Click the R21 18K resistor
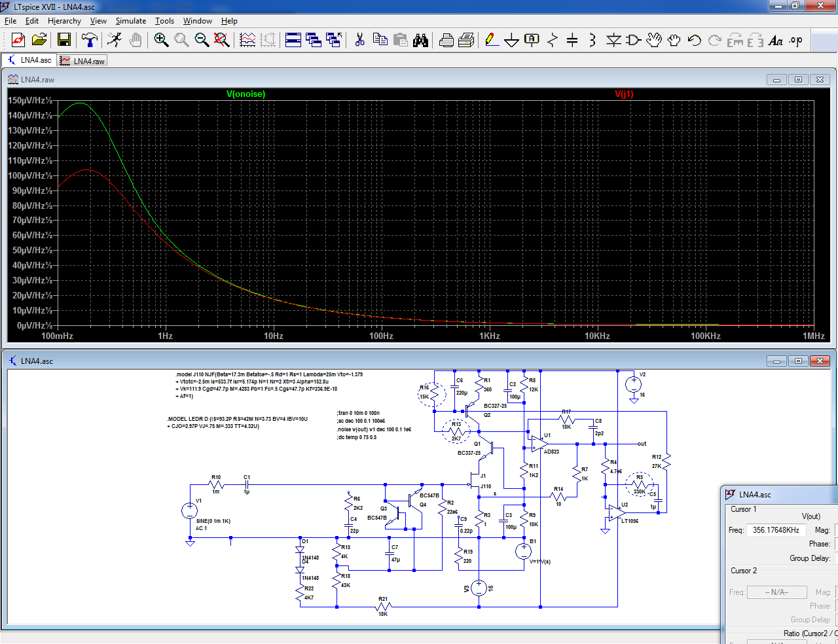838x644 pixels. pyautogui.click(x=383, y=607)
